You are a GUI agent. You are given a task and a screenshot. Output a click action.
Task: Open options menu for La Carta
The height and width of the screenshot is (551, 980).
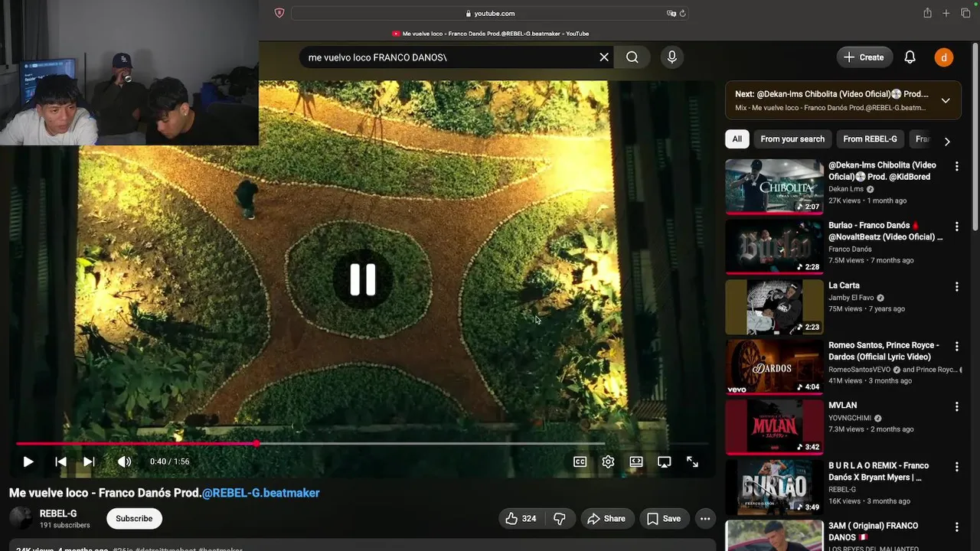pyautogui.click(x=956, y=286)
